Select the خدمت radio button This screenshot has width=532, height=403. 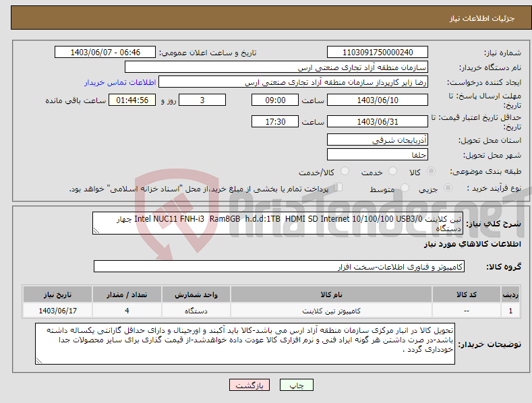pos(392,171)
